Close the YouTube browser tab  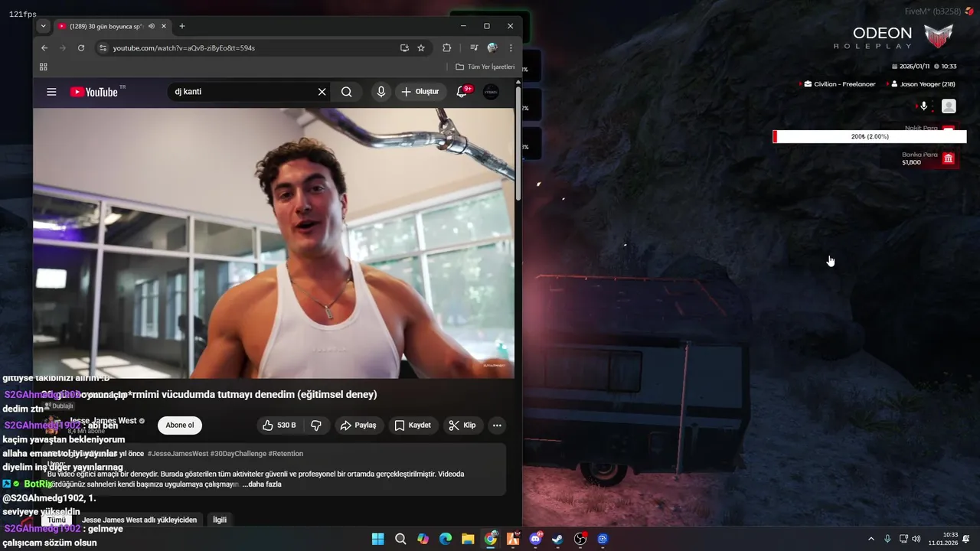(164, 26)
